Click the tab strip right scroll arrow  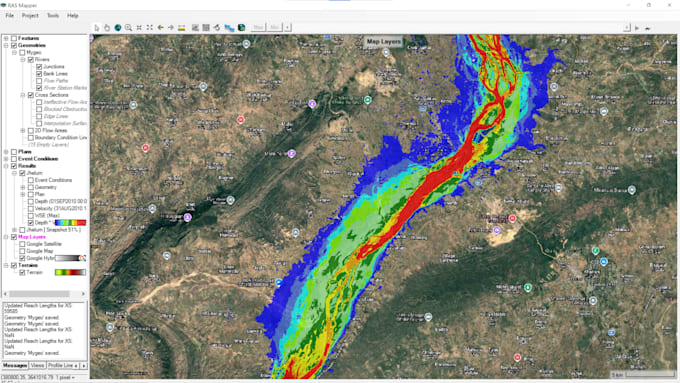point(84,366)
